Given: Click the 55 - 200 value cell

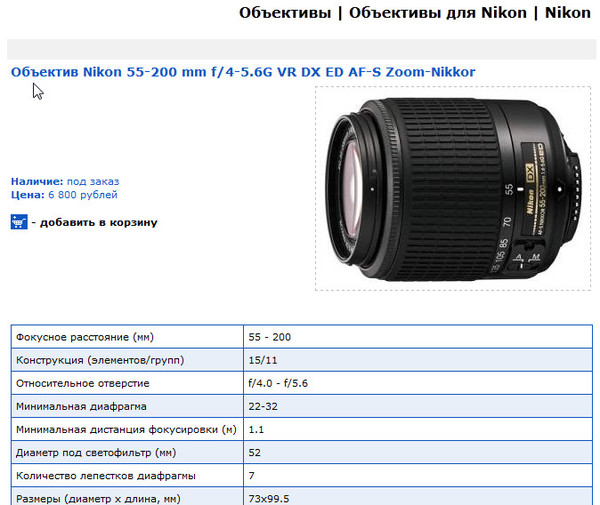Looking at the screenshot, I should coord(418,337).
